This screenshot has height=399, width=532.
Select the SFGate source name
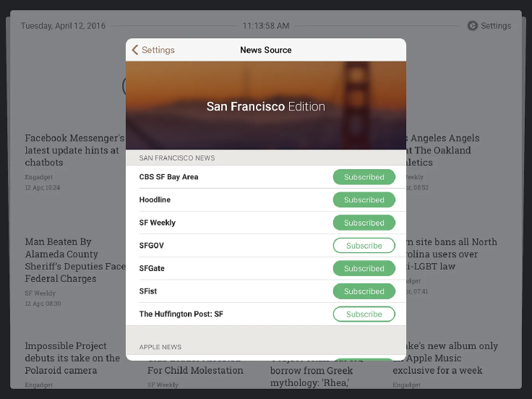pyautogui.click(x=152, y=268)
